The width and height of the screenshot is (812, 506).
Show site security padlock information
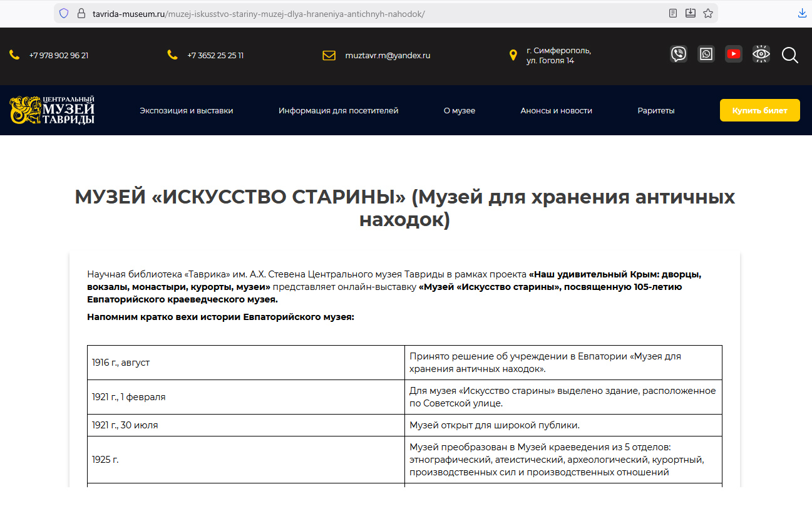click(x=80, y=13)
